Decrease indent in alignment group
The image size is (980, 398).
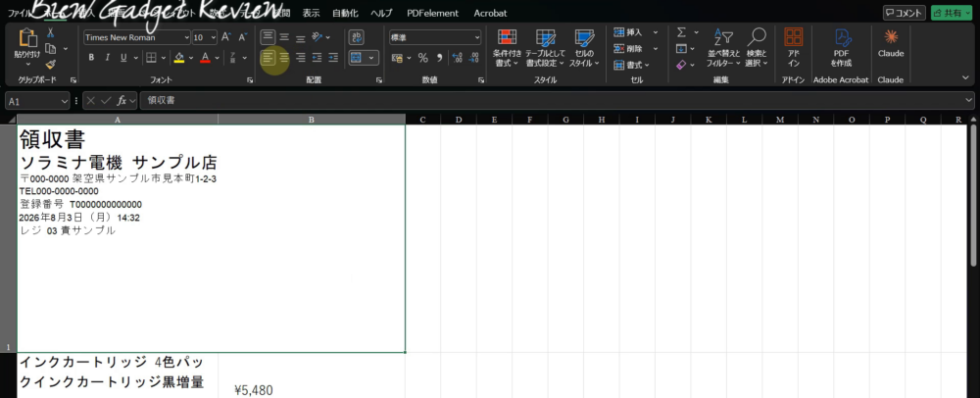(317, 58)
